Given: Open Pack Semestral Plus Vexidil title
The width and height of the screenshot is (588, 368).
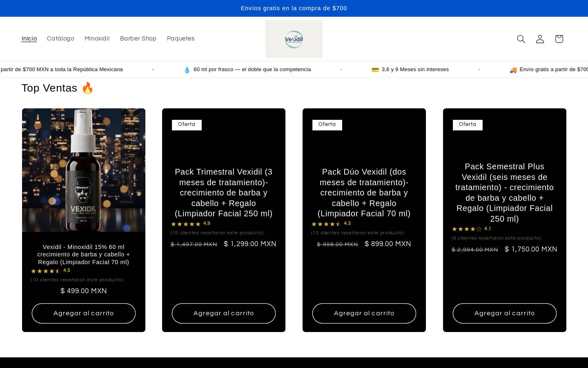Looking at the screenshot, I should point(505,193).
